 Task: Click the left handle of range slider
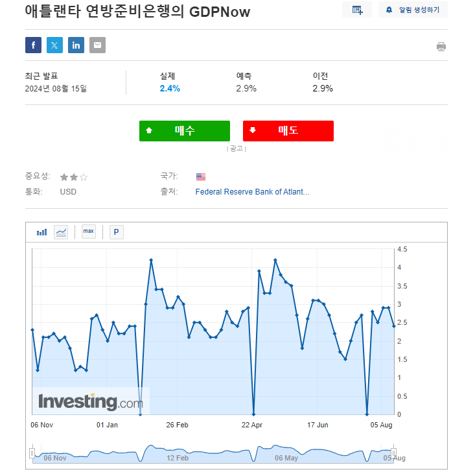point(31,453)
